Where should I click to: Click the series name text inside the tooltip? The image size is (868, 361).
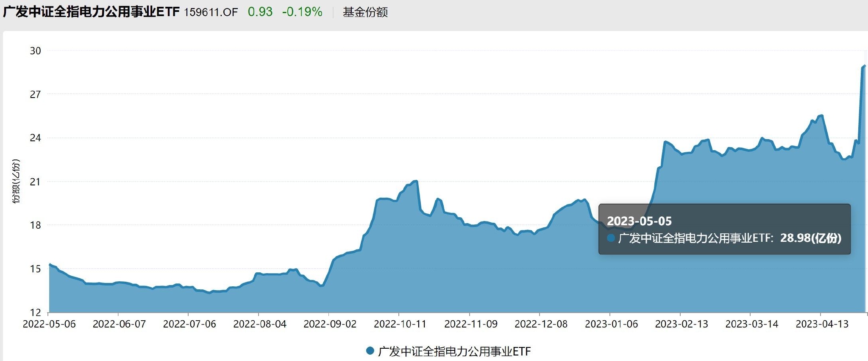pyautogui.click(x=696, y=238)
